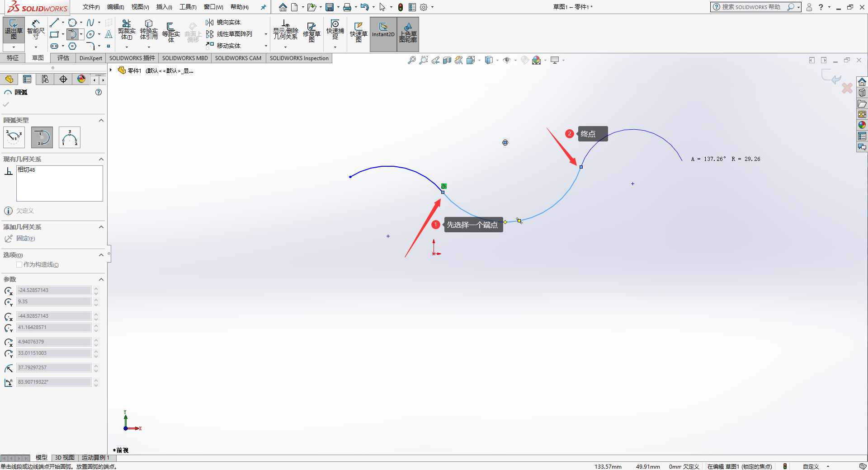The height and width of the screenshot is (470, 868).
Task: Toggle Shaded Sketch Contours (上色草图轮廓)
Action: 408,34
